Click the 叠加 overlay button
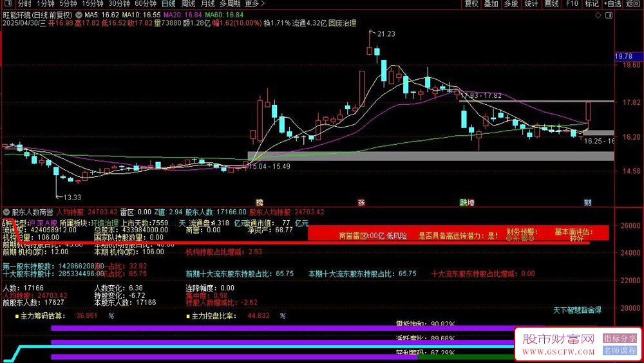This screenshot has width=644, height=363. coord(491,4)
